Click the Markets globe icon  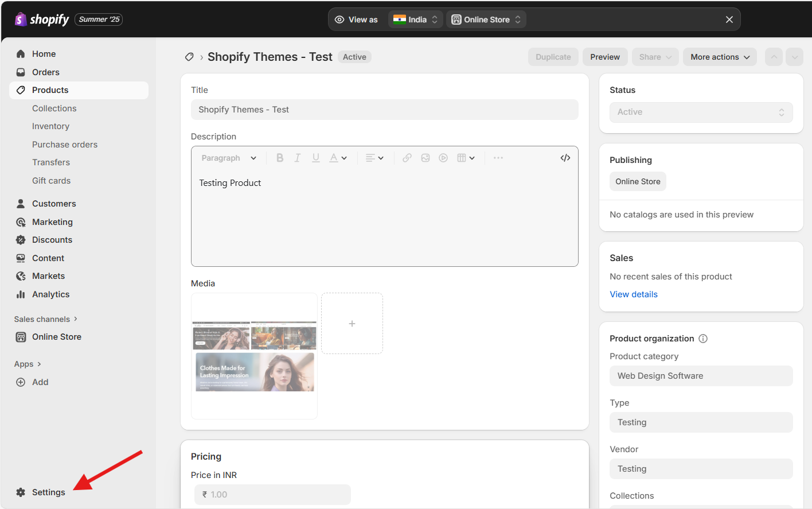pyautogui.click(x=21, y=276)
